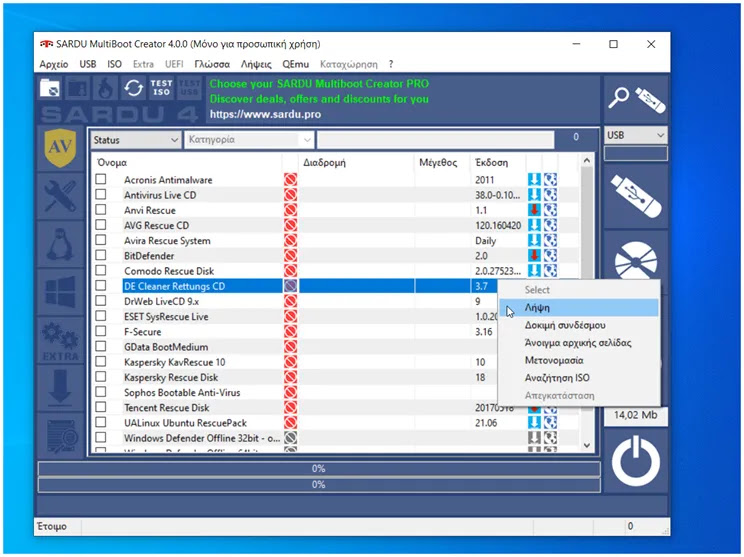
Task: Select the AV antivirus shield category
Action: [x=60, y=148]
